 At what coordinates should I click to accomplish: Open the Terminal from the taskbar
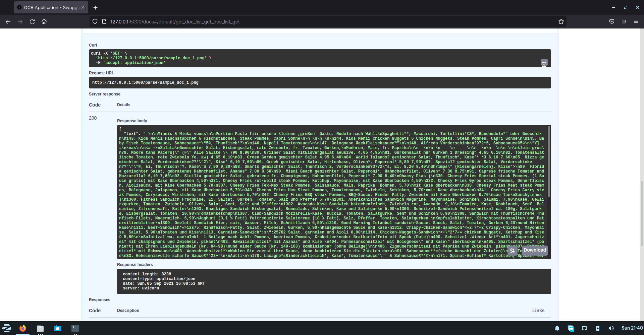[75, 328]
